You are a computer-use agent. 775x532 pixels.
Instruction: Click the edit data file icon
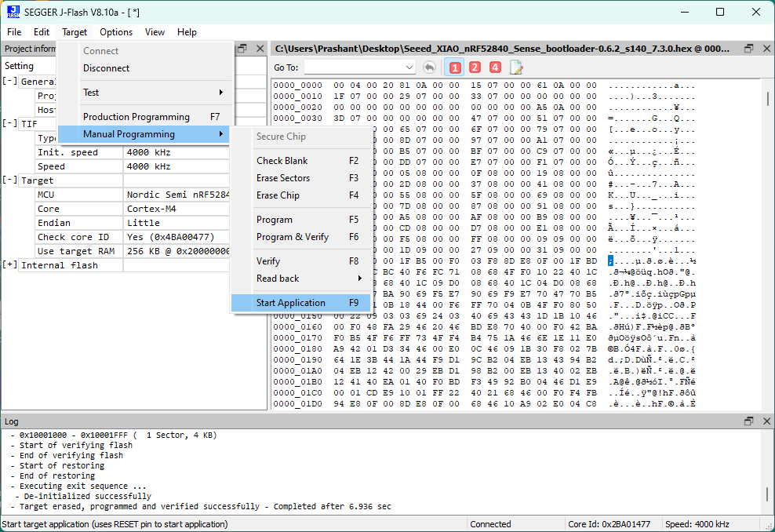[516, 67]
